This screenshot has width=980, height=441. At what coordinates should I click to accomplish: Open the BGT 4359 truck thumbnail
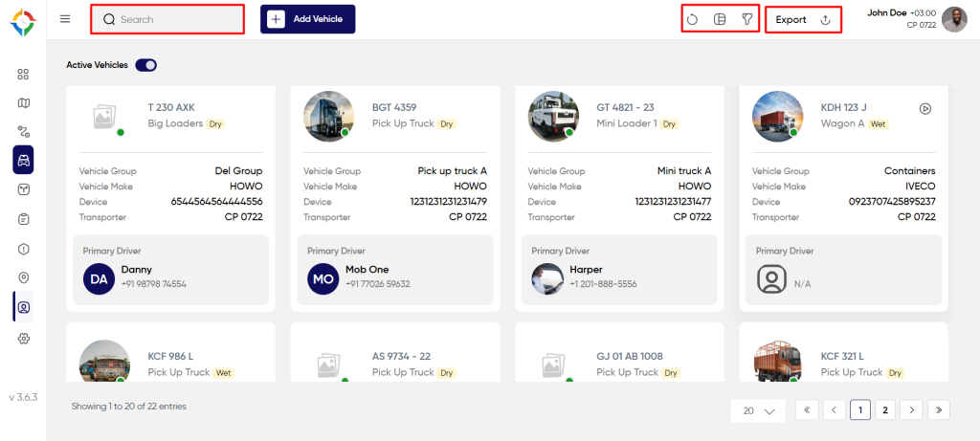click(329, 116)
